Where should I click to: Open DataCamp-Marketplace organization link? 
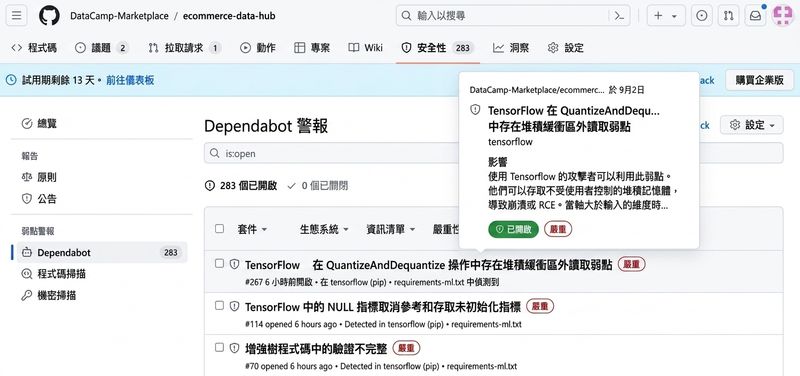tap(119, 16)
